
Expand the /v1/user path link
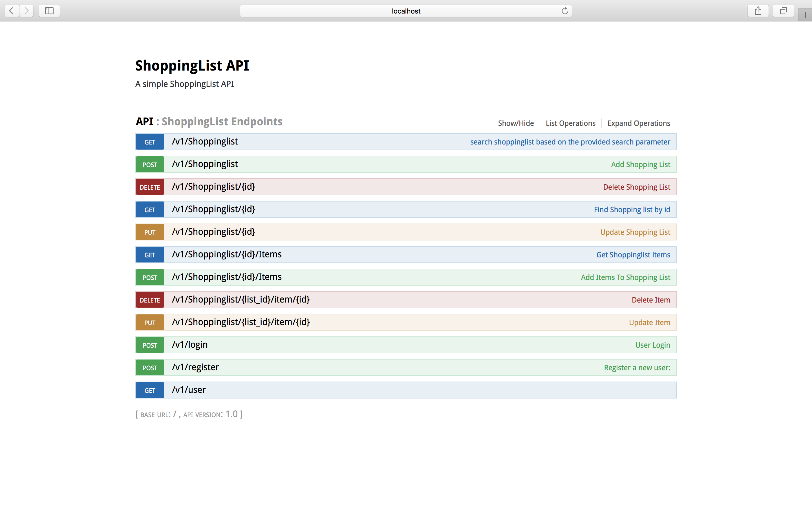click(189, 390)
